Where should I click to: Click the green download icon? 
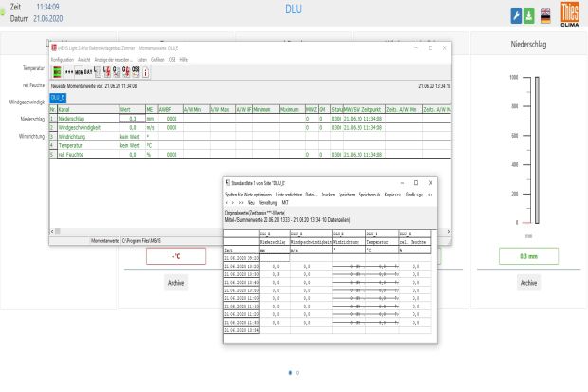point(530,16)
